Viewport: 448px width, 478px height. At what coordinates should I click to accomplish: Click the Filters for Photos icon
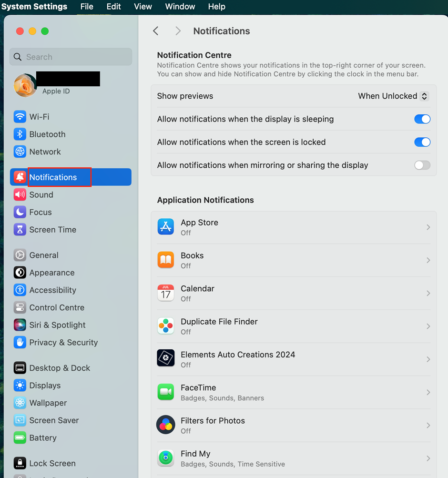pyautogui.click(x=166, y=425)
